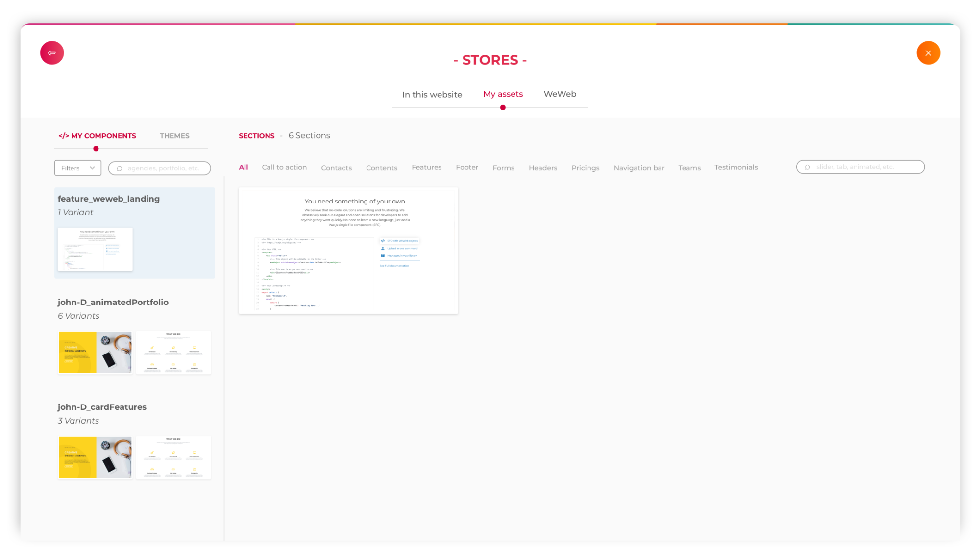Filter sections by Testimonials
The height and width of the screenshot is (557, 980).
tap(735, 167)
